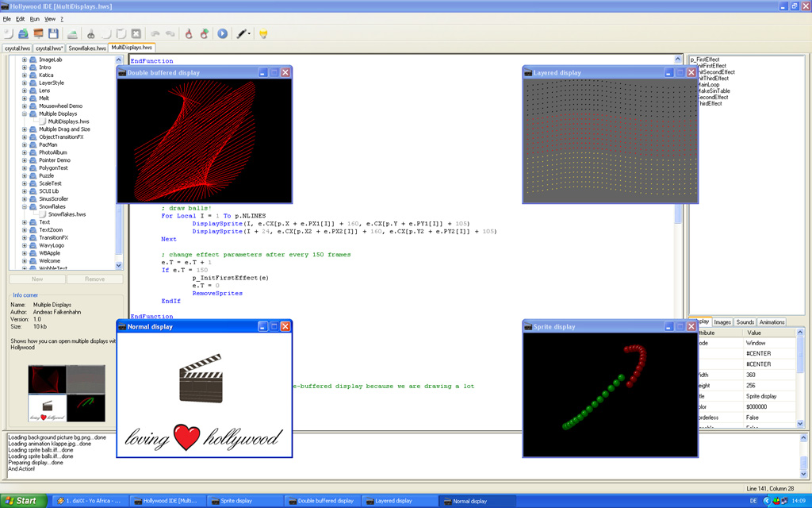Click the Snowflakes.hws file icon in tree
812x508 pixels.
(44, 214)
